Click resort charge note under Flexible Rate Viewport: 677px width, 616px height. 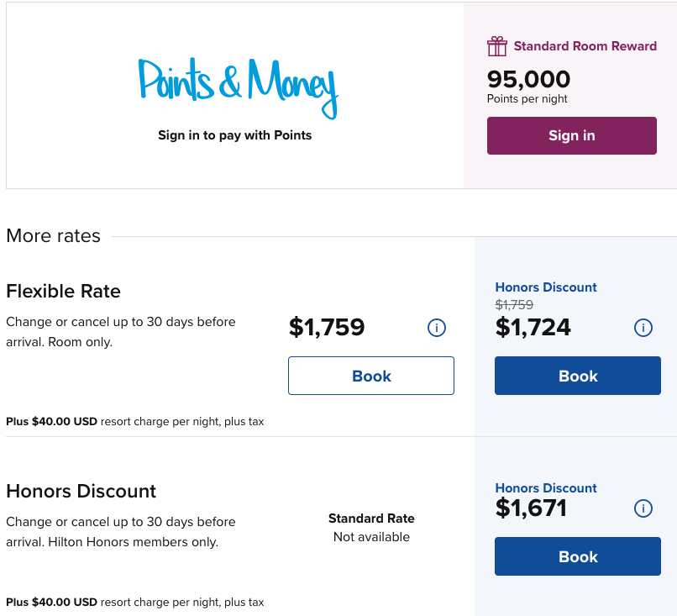pyautogui.click(x=135, y=422)
